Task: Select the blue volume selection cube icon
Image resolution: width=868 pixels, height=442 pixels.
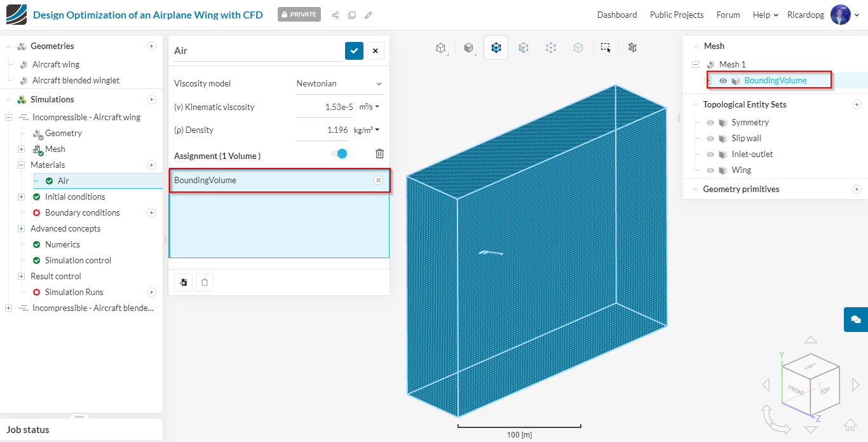Action: tap(496, 48)
